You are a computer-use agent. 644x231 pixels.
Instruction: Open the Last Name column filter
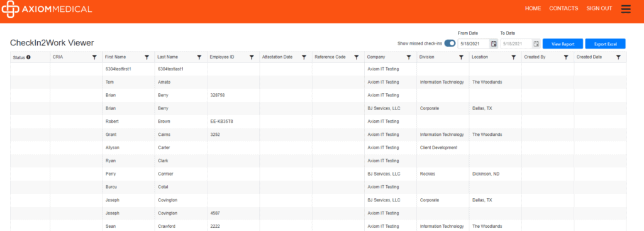(199, 57)
